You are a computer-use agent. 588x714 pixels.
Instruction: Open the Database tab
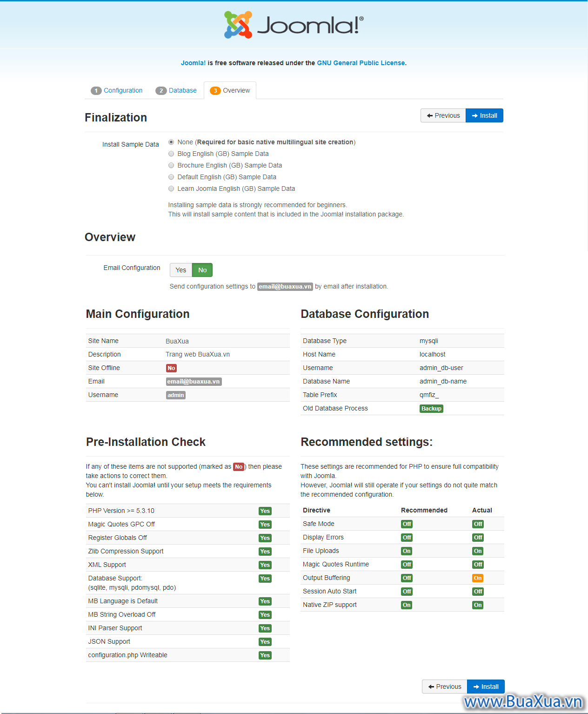(176, 91)
